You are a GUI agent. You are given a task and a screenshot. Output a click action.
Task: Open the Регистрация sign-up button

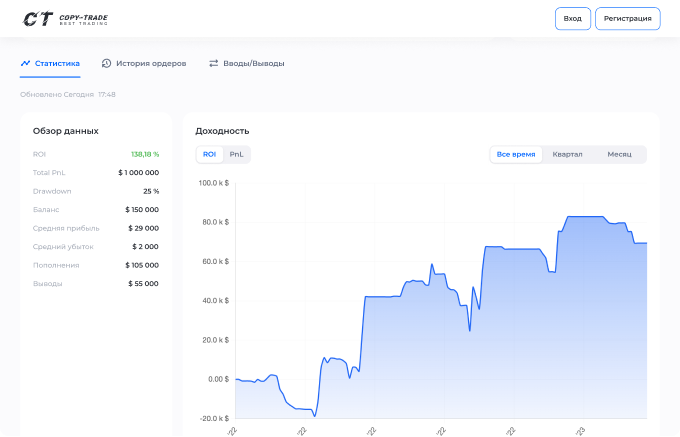coord(628,19)
